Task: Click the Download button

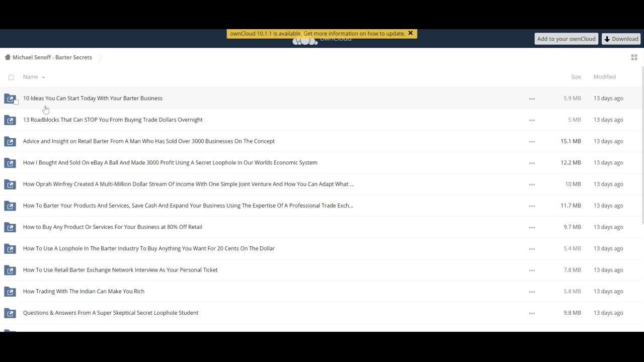Action: coord(621,39)
